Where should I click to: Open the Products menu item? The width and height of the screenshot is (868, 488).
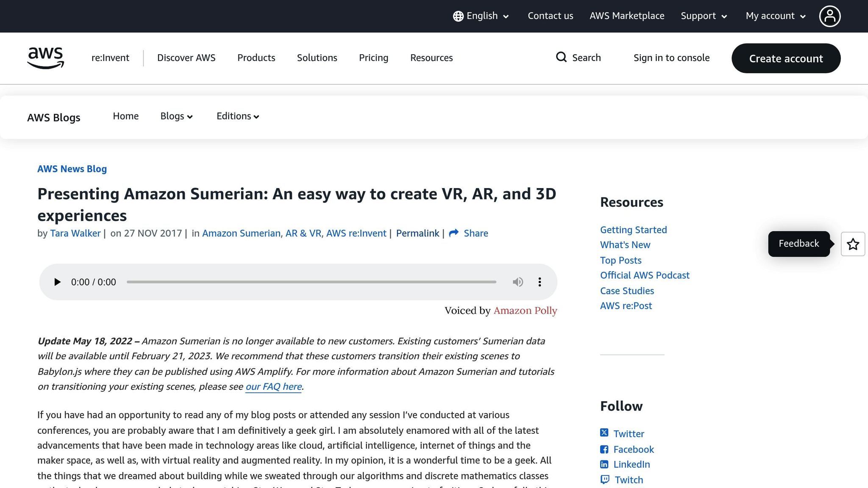256,58
